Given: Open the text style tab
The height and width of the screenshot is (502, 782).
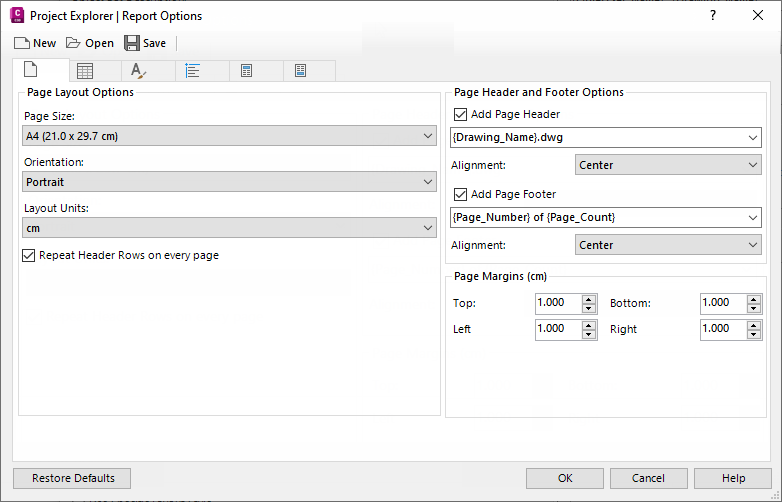Looking at the screenshot, I should click(x=139, y=71).
